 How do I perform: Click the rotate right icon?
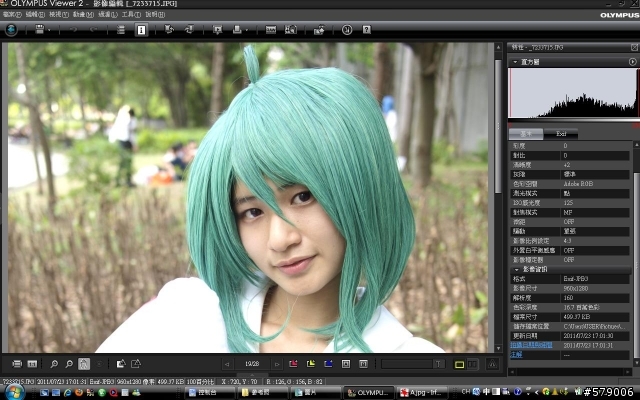[x=189, y=29]
